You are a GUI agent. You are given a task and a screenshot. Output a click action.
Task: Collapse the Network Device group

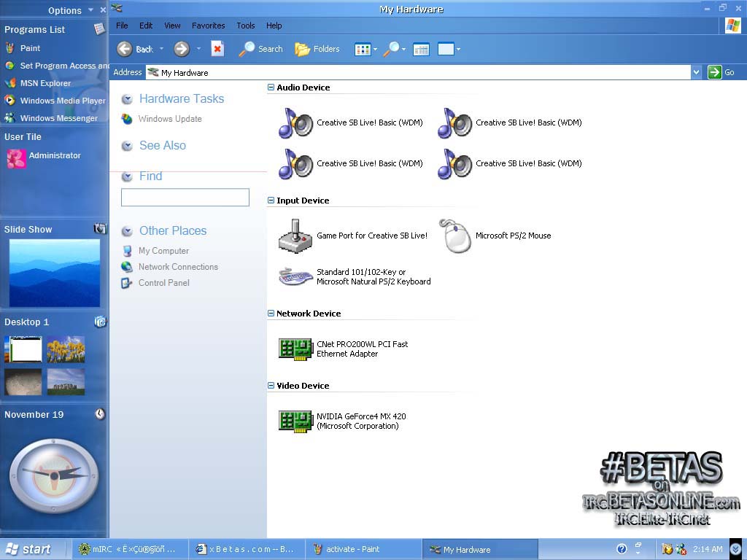tap(271, 314)
